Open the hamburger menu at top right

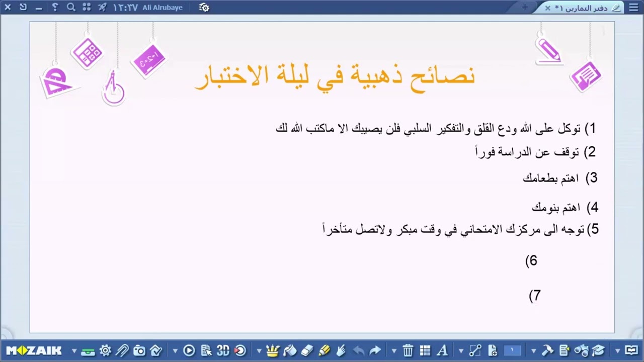(x=633, y=8)
